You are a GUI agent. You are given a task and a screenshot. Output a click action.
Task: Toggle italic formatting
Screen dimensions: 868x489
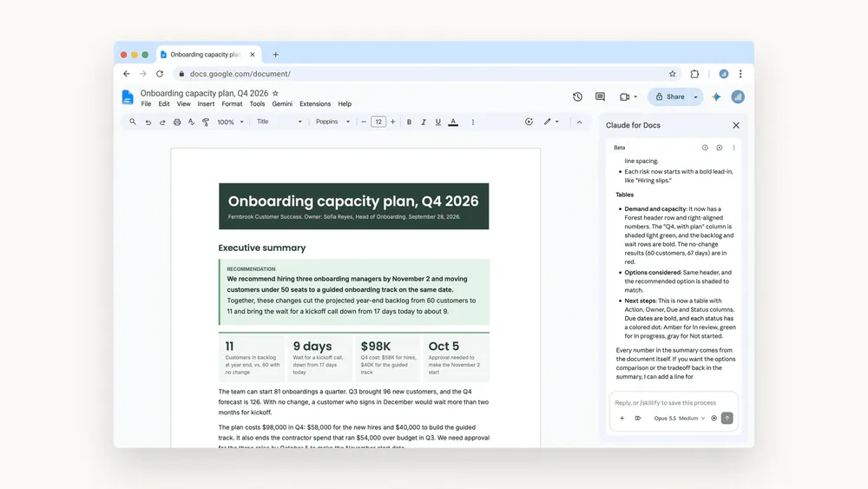[424, 122]
